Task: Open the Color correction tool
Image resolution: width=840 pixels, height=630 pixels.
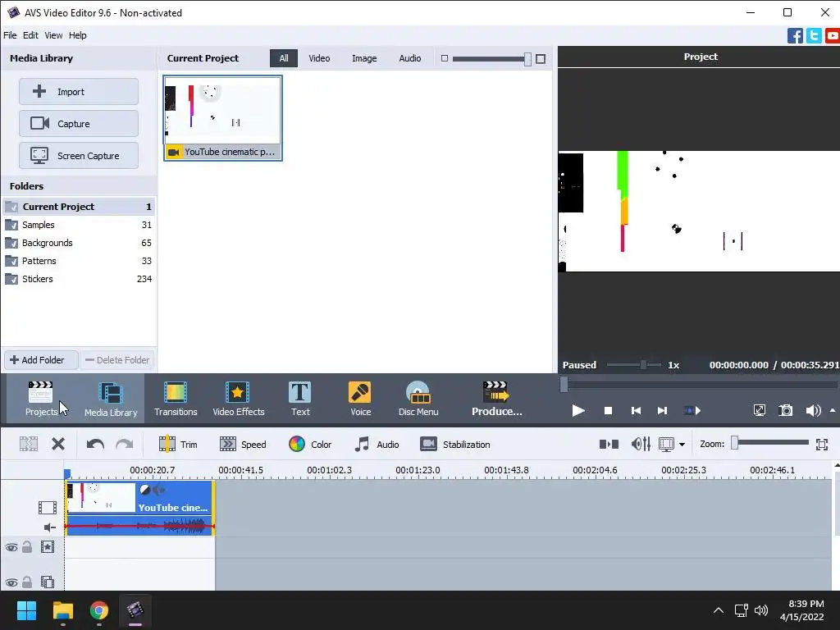Action: click(x=310, y=444)
